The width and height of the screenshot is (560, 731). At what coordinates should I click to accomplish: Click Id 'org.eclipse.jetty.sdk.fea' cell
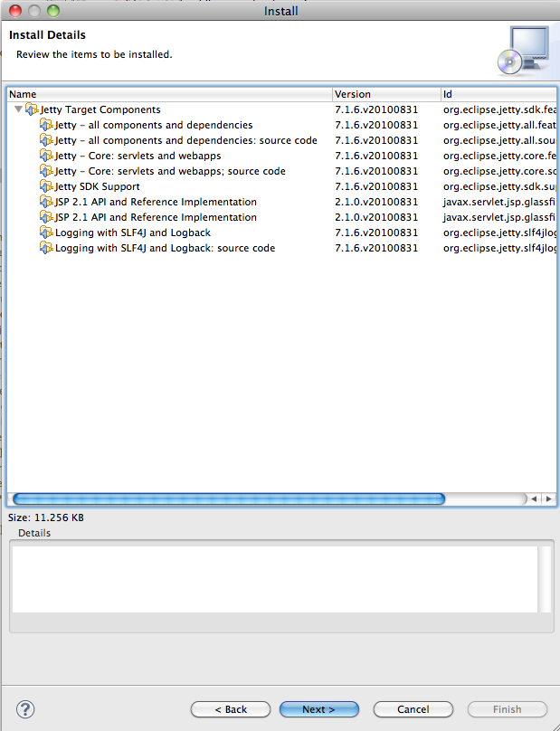tap(499, 109)
